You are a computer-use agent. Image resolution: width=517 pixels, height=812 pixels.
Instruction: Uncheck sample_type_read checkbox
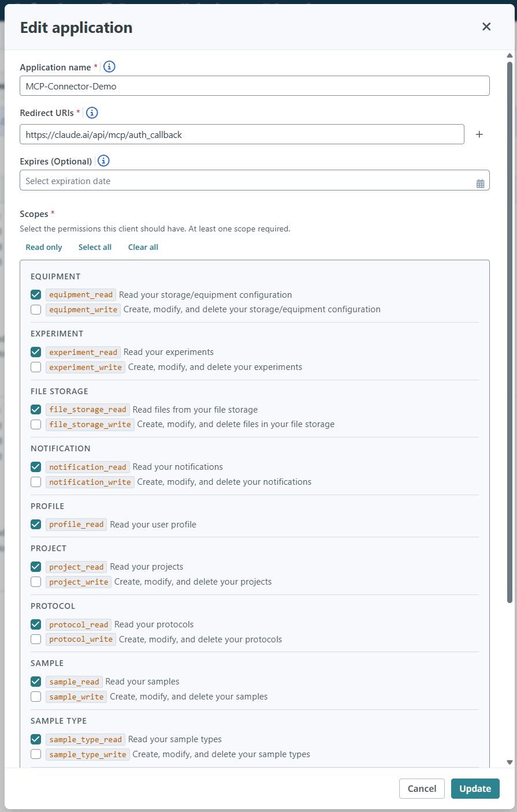(x=36, y=739)
